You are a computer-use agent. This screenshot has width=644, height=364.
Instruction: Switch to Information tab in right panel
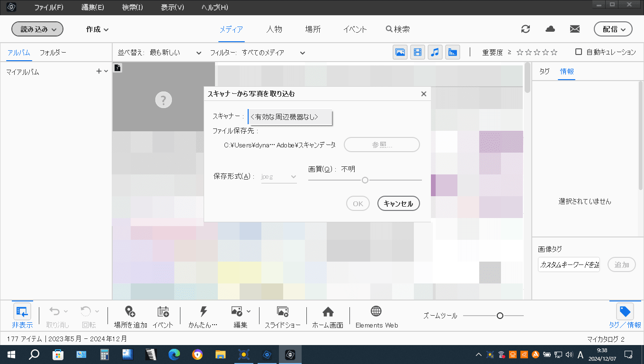coord(567,72)
